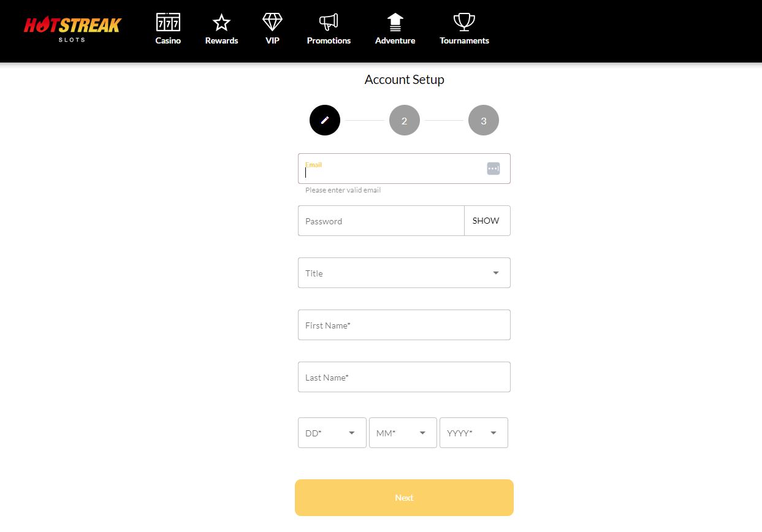Image resolution: width=762 pixels, height=532 pixels.
Task: Open Adventure via the up-arrow icon
Action: 395,22
